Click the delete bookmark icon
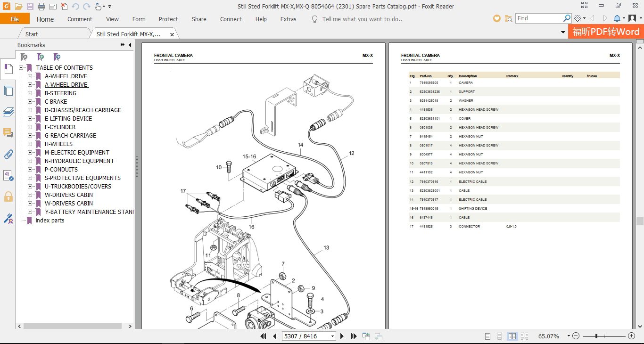Viewport: 644px width, 344px height. pyautogui.click(x=25, y=57)
